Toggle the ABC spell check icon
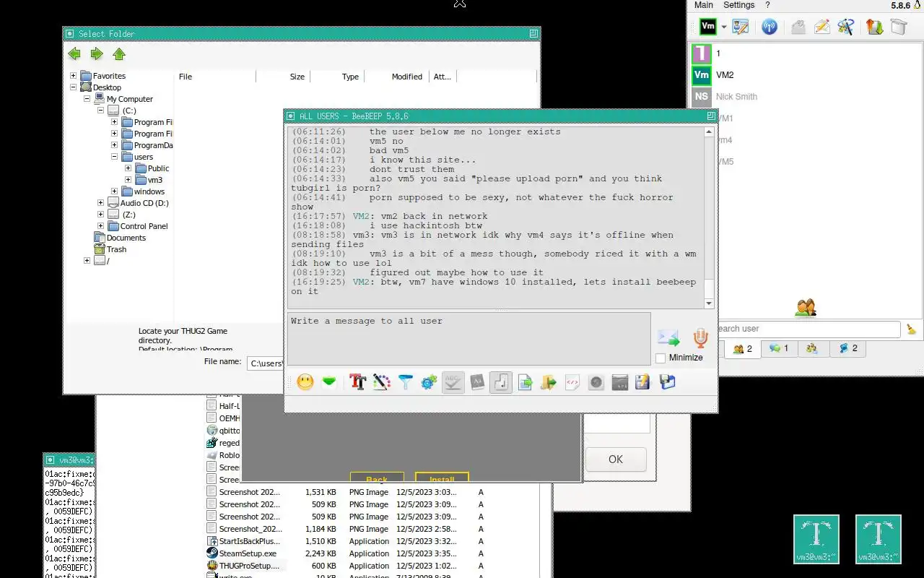This screenshot has width=924, height=578. pos(453,382)
